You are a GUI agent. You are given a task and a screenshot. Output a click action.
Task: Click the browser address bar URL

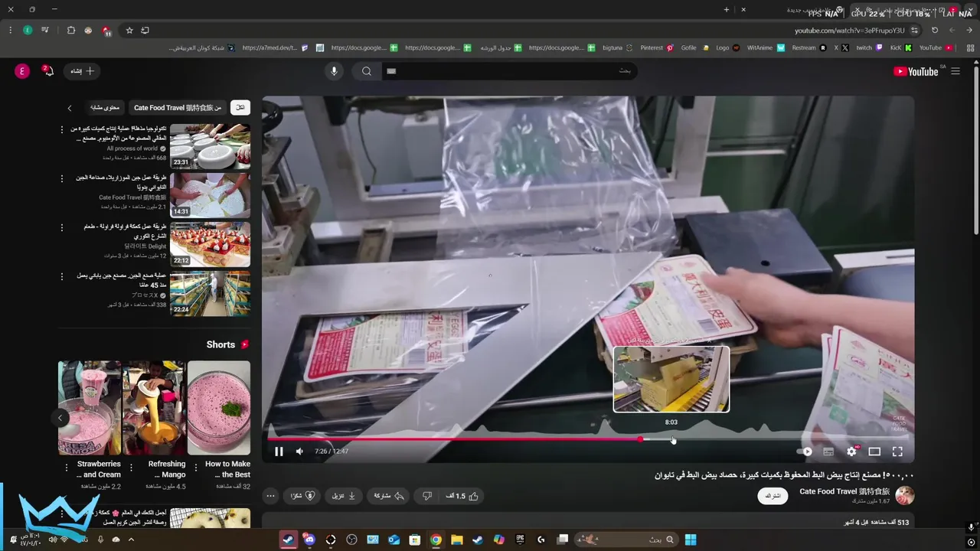tap(849, 31)
